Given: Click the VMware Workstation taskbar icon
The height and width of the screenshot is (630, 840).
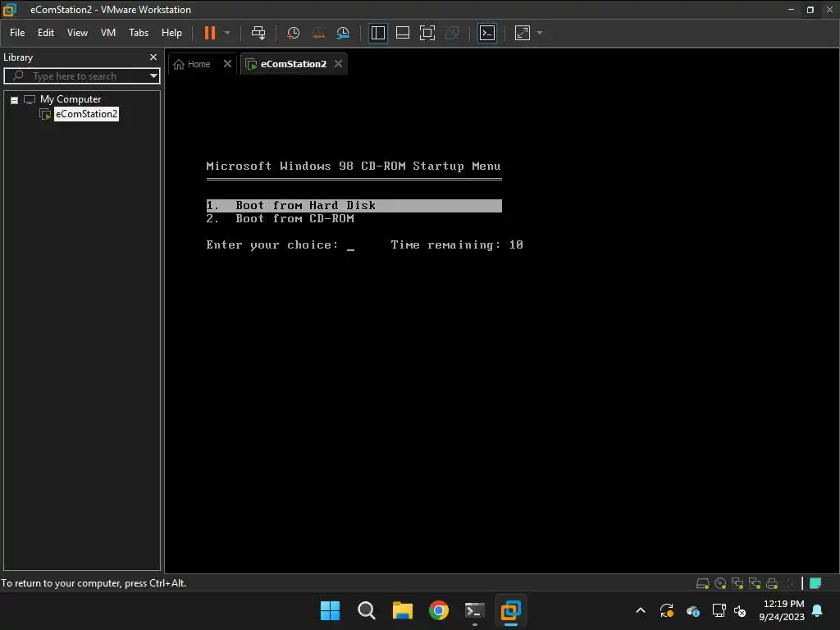Looking at the screenshot, I should [x=510, y=610].
